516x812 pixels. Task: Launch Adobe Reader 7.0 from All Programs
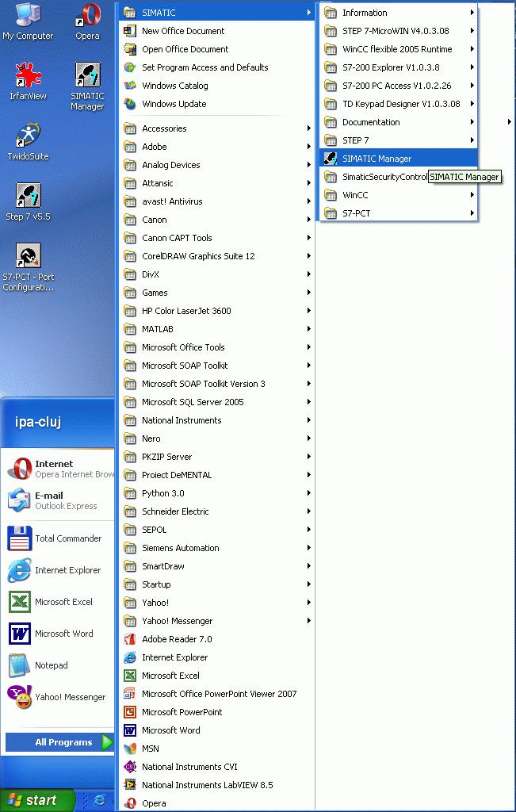(x=216, y=639)
